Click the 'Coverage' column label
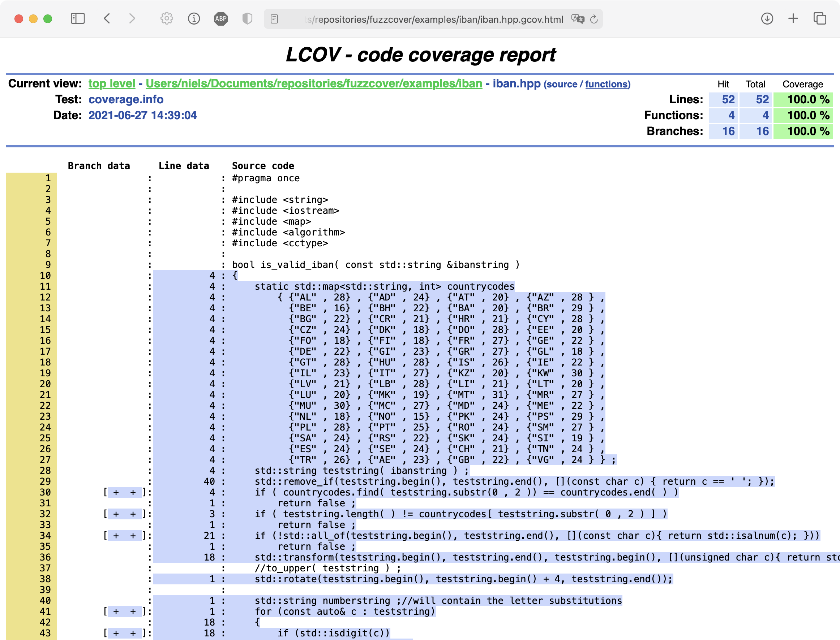 [x=803, y=84]
